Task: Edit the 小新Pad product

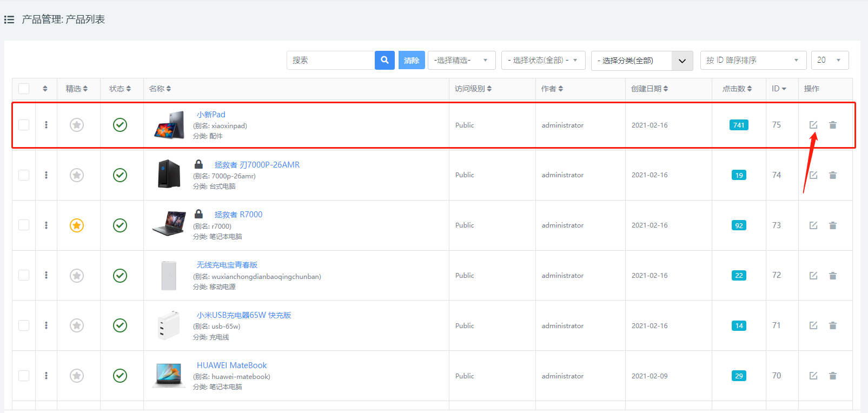Action: (813, 125)
